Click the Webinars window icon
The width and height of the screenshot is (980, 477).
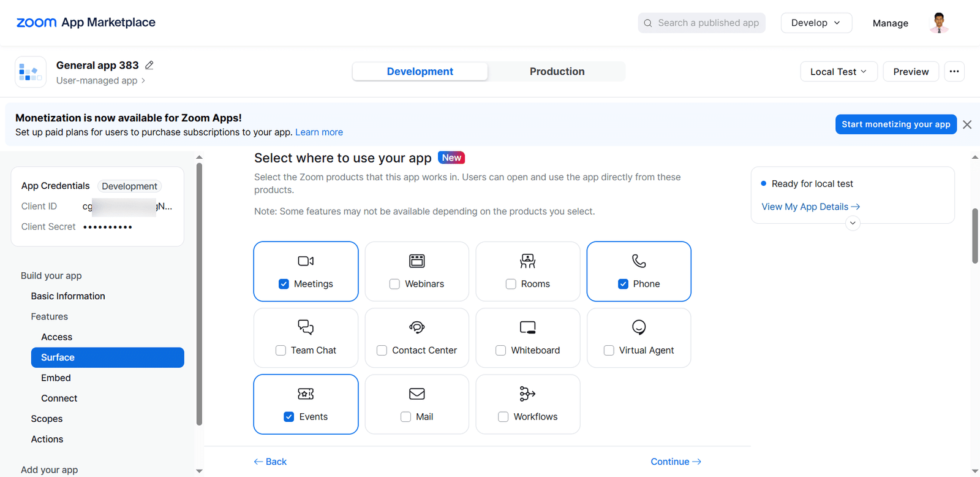(x=417, y=261)
